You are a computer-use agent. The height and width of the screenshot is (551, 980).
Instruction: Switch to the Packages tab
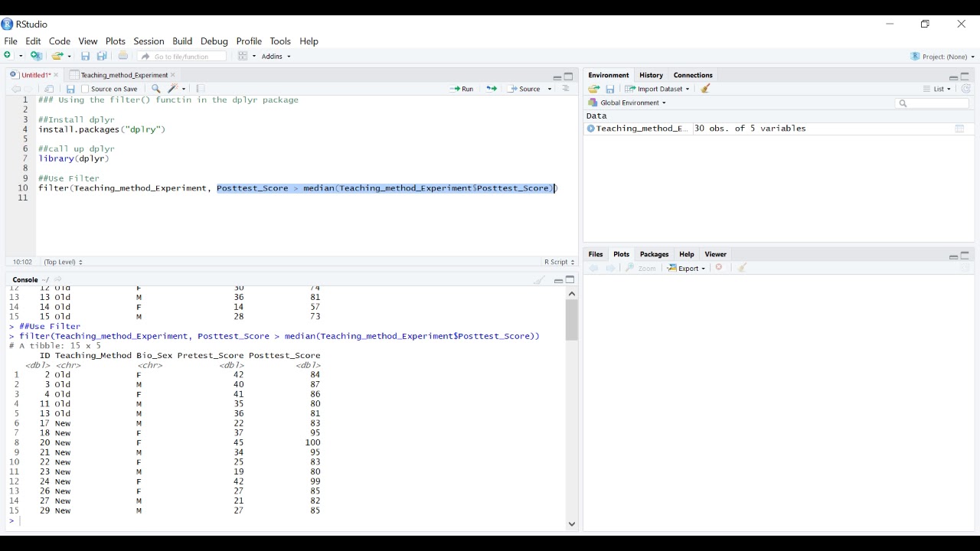(654, 254)
